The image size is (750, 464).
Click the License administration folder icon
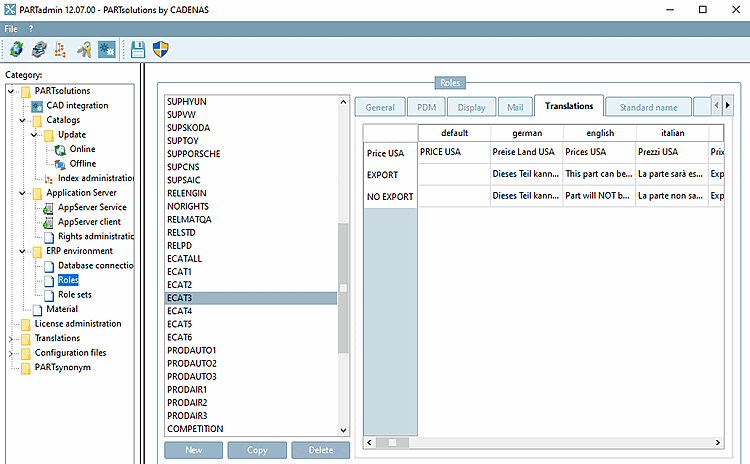tap(26, 324)
